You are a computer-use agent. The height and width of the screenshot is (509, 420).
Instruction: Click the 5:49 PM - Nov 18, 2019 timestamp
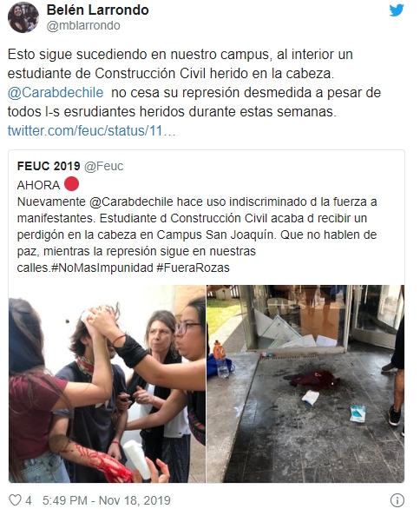pos(107,500)
